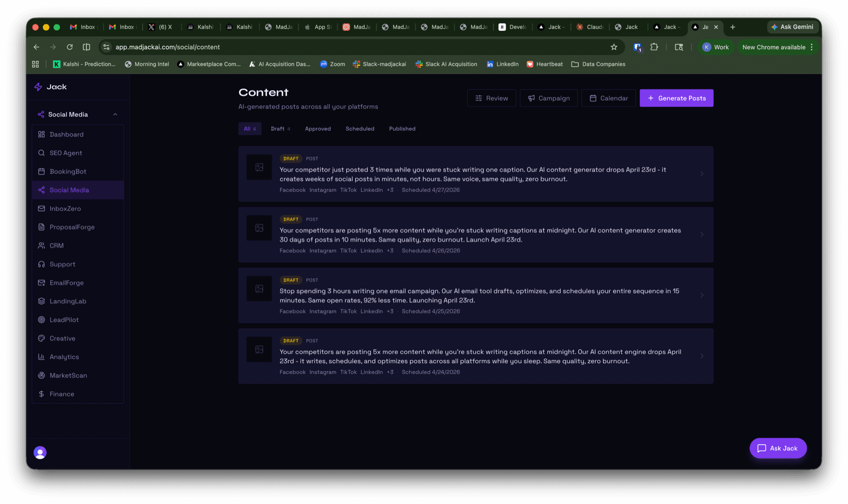Switch to the Approved filter tab

click(318, 129)
